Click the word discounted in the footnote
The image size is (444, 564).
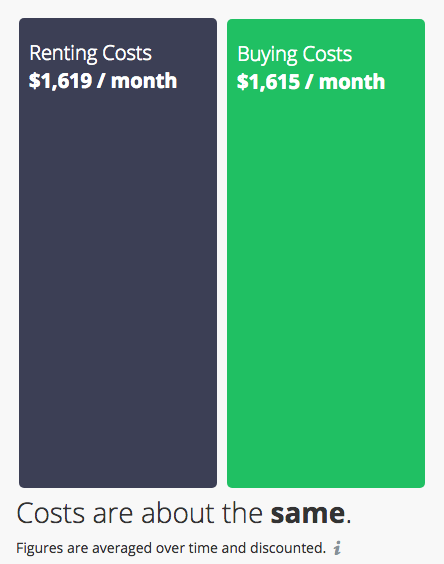287,548
